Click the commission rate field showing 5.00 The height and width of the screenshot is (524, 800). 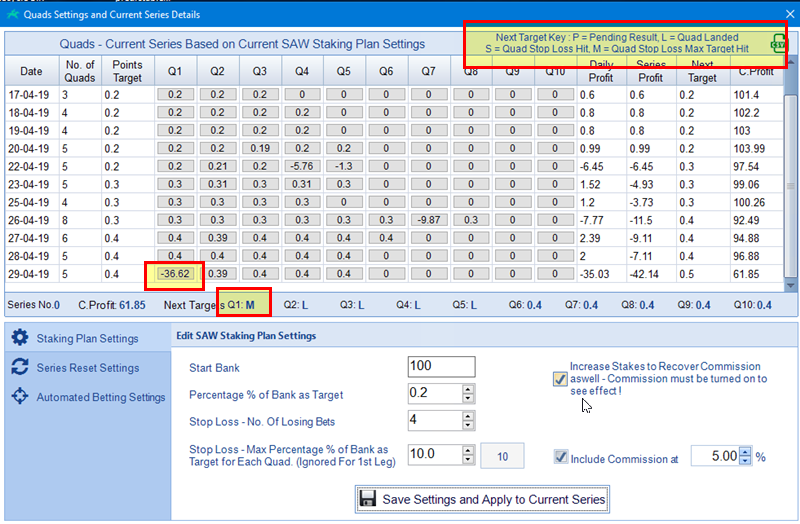[x=715, y=456]
